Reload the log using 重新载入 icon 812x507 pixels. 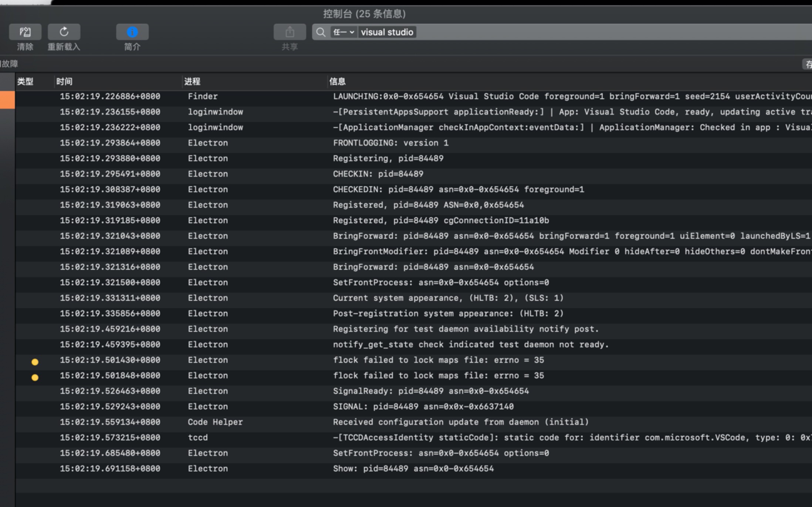[64, 32]
